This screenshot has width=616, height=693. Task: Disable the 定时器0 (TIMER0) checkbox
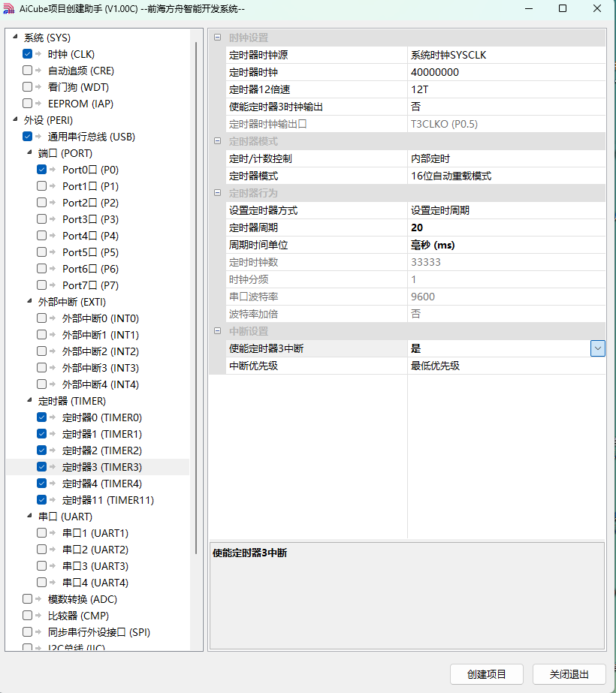coord(41,417)
